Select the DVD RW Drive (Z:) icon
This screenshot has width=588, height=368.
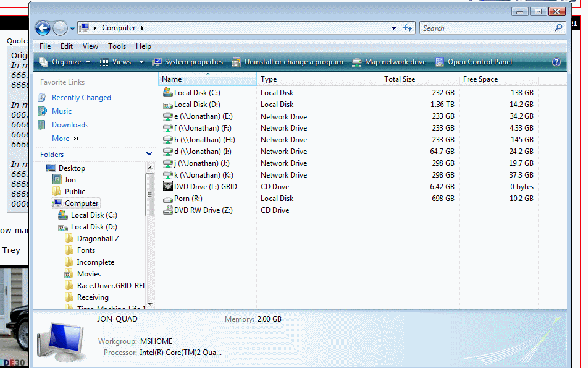pos(167,210)
